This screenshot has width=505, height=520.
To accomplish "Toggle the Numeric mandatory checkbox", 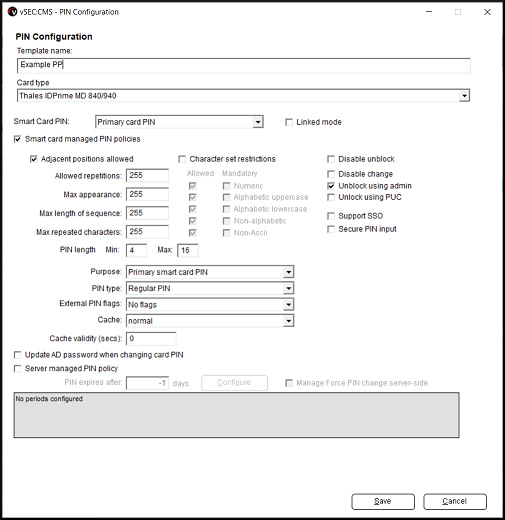I will [x=226, y=186].
